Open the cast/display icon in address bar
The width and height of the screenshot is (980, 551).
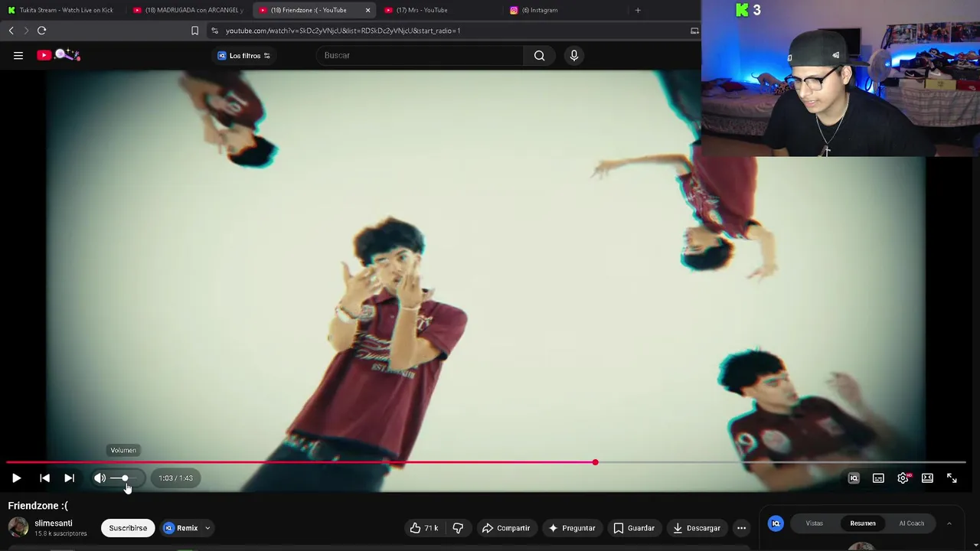tap(694, 31)
